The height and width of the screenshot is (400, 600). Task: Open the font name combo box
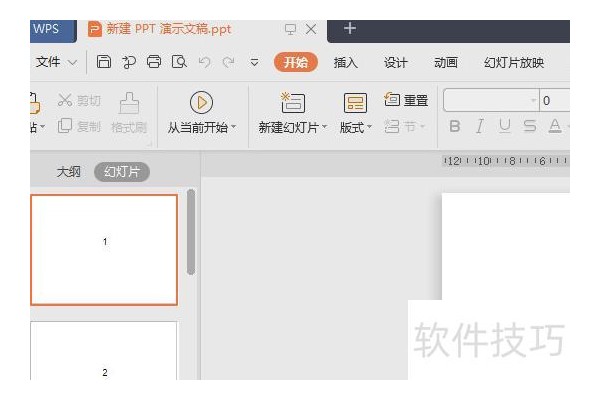point(491,100)
